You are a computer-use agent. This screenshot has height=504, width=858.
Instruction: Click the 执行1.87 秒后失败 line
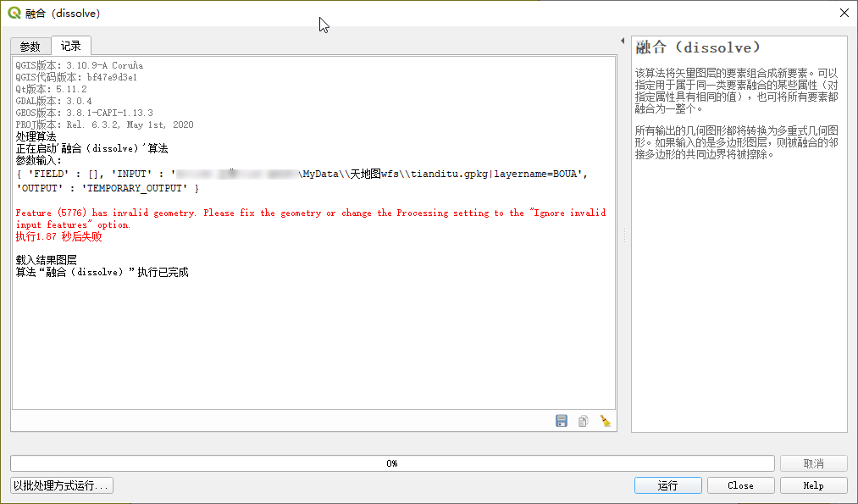(58, 236)
